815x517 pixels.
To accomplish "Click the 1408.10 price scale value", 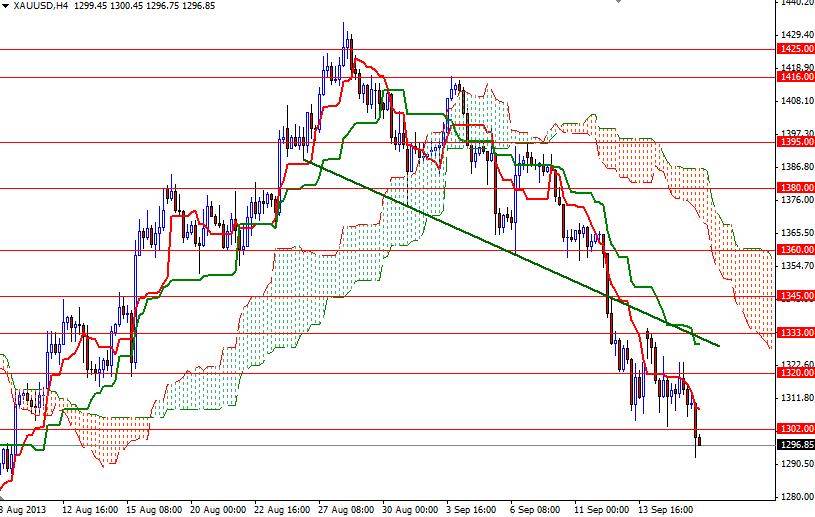I will click(x=797, y=100).
